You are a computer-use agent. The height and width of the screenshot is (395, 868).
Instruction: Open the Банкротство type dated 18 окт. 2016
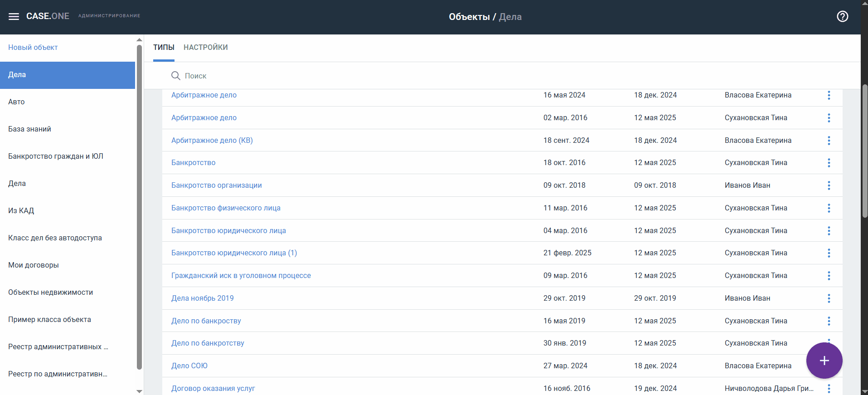click(194, 163)
